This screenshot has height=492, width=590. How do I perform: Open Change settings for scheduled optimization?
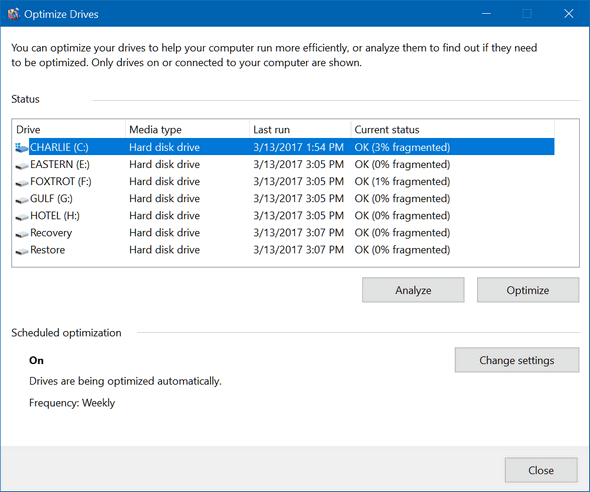pyautogui.click(x=517, y=360)
